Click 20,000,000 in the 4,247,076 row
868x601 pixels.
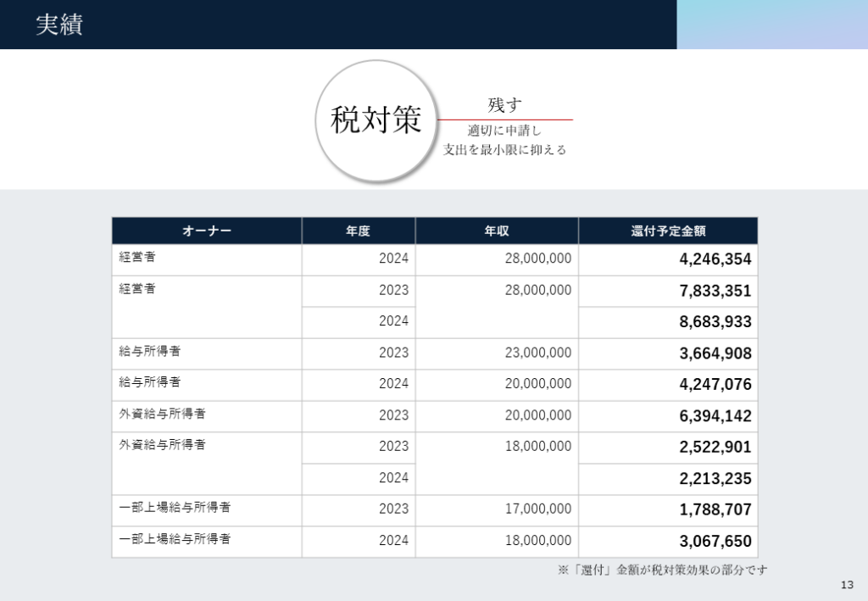pyautogui.click(x=538, y=383)
